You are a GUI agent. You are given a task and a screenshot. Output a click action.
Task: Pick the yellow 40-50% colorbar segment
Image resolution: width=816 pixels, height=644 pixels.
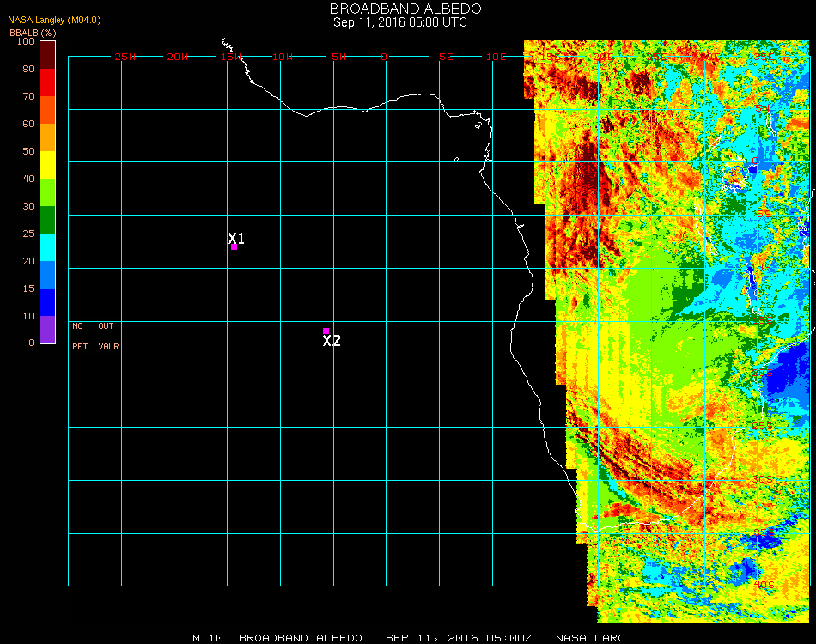coord(47,164)
